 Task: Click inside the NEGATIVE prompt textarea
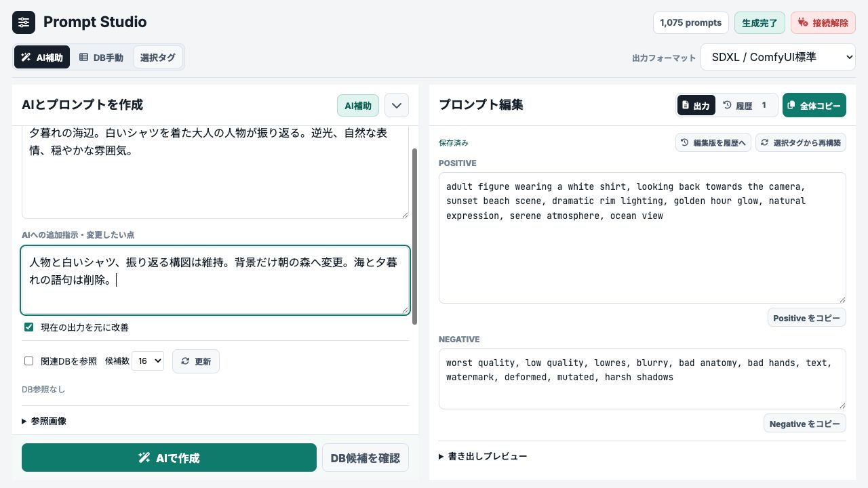coord(642,379)
